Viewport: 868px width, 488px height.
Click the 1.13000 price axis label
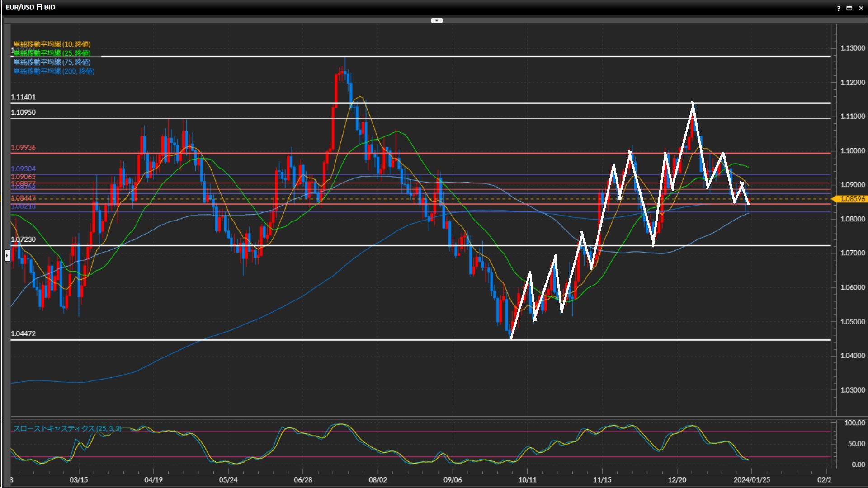click(852, 48)
